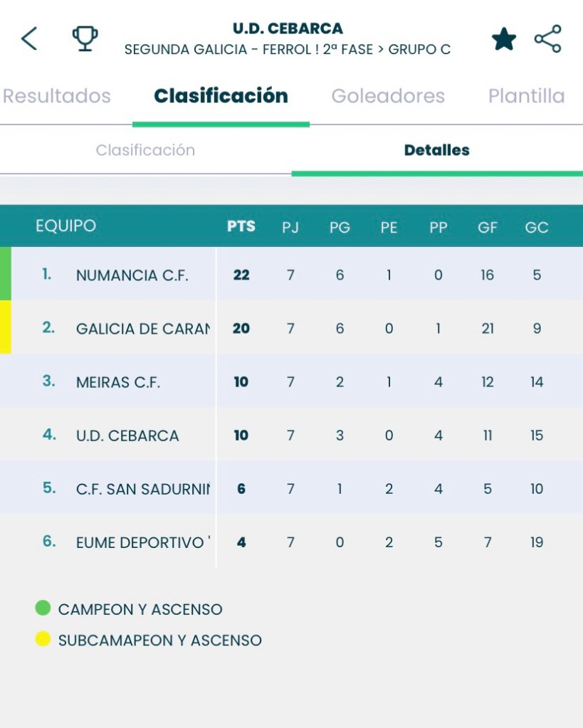This screenshot has height=728, width=583.
Task: Open C.F. San Sadurniño team row
Action: [x=143, y=488]
